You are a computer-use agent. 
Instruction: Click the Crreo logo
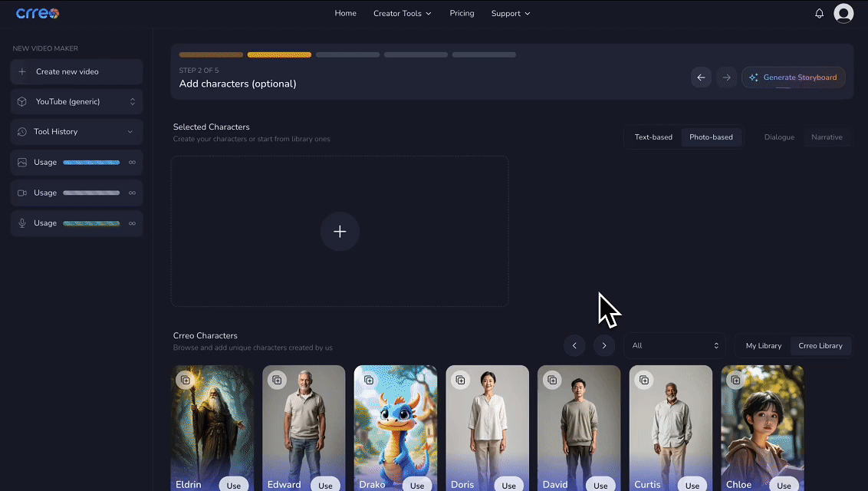pyautogui.click(x=38, y=13)
